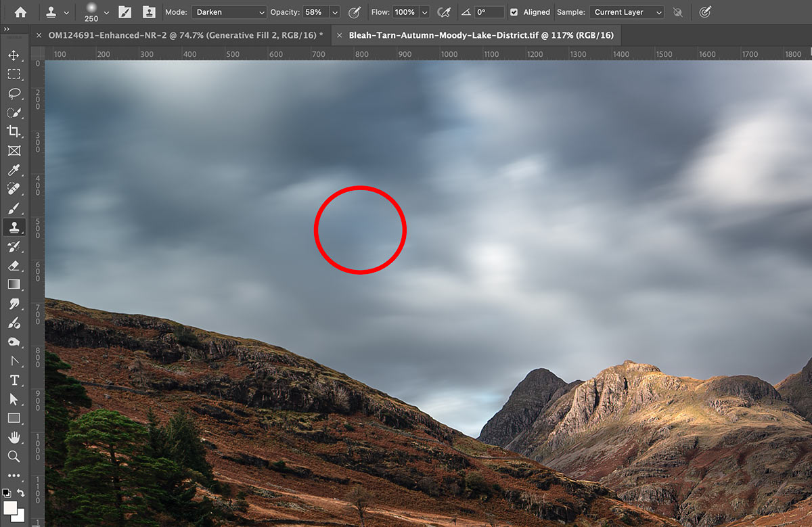The image size is (812, 527).
Task: Open the Mode dropdown set to Darken
Action: point(229,12)
